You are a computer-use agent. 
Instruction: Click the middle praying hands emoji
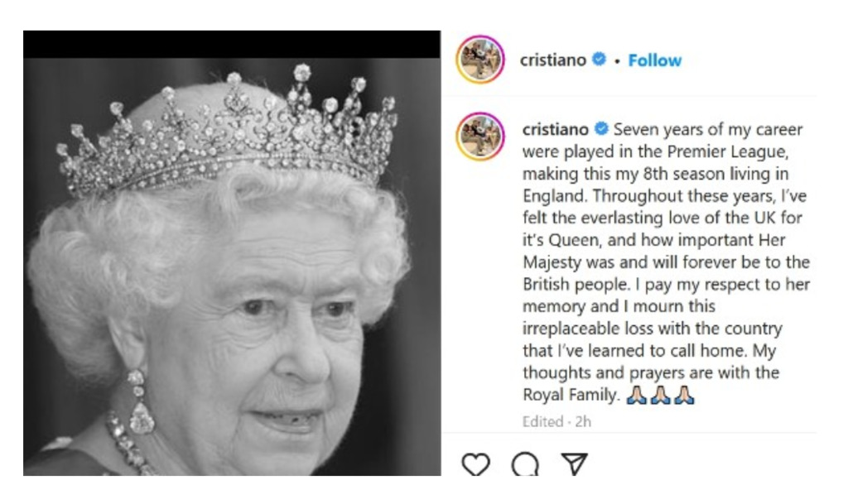[660, 395]
